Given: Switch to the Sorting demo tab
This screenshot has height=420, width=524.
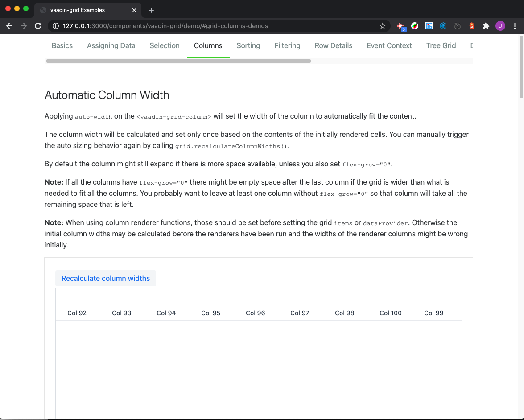Looking at the screenshot, I should click(x=248, y=45).
